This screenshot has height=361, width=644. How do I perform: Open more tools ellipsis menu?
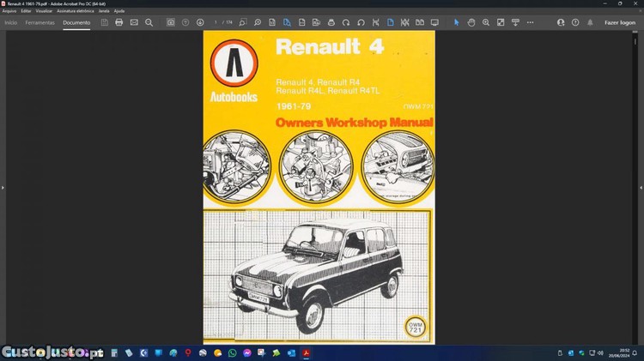tap(531, 22)
